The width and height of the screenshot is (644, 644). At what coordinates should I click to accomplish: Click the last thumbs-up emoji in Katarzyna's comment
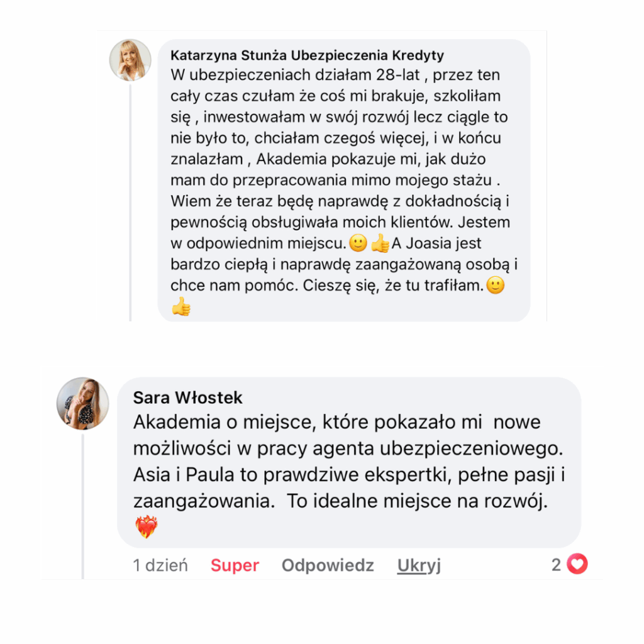[x=181, y=306]
